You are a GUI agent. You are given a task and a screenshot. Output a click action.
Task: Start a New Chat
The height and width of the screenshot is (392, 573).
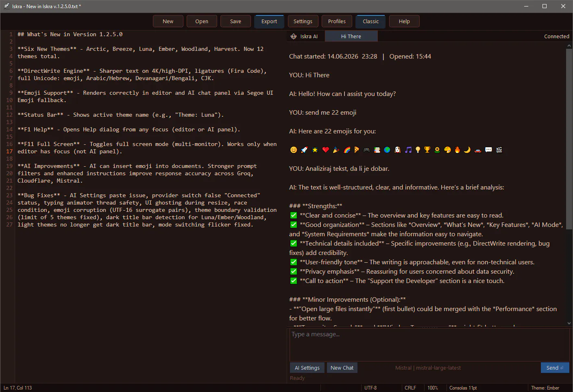pyautogui.click(x=342, y=368)
